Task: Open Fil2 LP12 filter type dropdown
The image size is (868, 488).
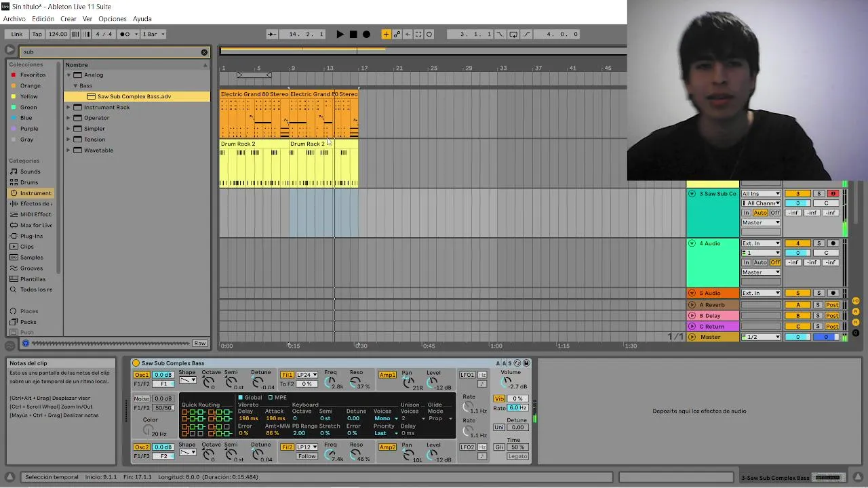Action: (307, 447)
